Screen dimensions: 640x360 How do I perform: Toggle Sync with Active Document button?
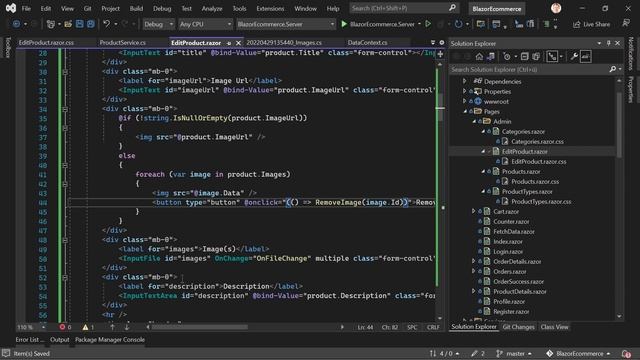point(552,56)
